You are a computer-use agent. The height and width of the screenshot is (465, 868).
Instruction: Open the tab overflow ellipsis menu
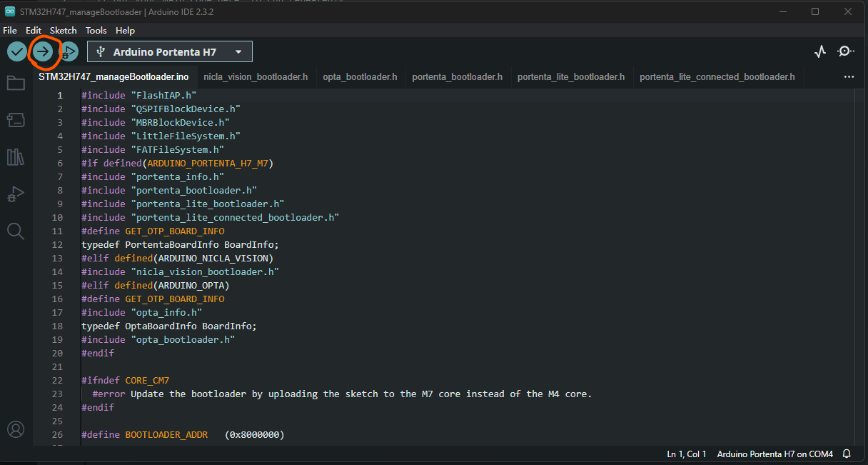[848, 76]
